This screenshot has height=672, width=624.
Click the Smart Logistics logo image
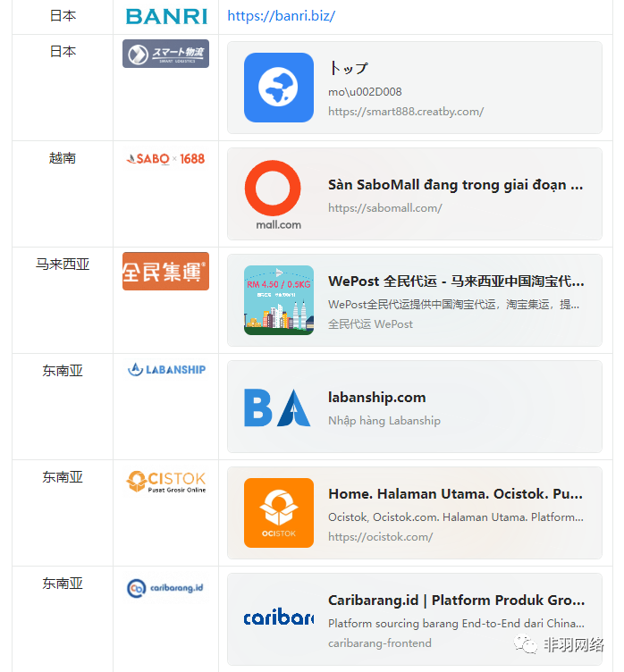165,54
